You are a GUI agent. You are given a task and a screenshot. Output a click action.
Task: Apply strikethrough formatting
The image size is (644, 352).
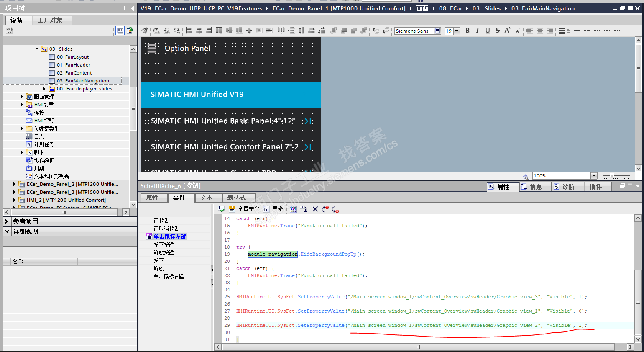click(x=498, y=31)
